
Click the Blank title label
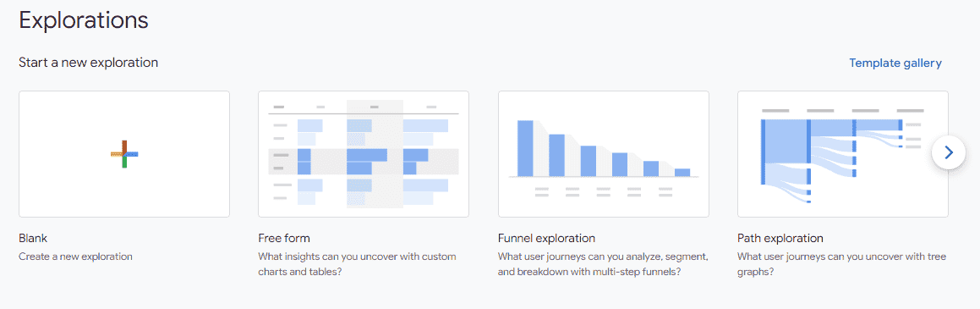(33, 239)
